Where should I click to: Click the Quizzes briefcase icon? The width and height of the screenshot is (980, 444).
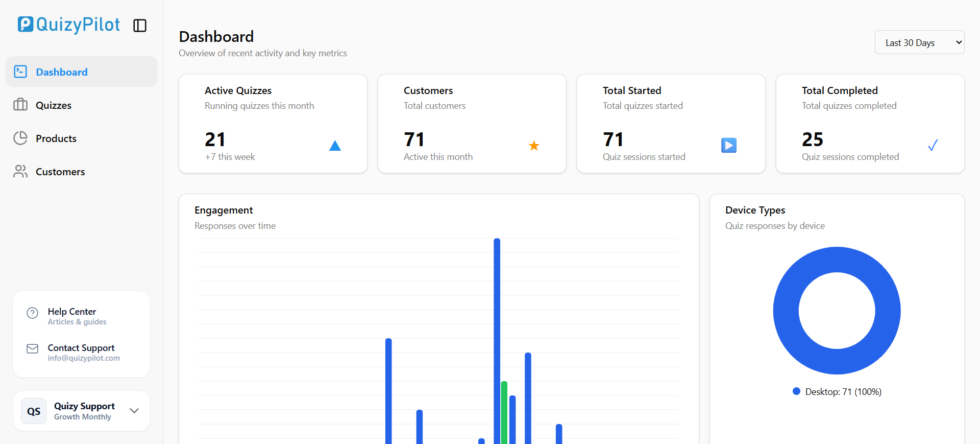click(20, 105)
